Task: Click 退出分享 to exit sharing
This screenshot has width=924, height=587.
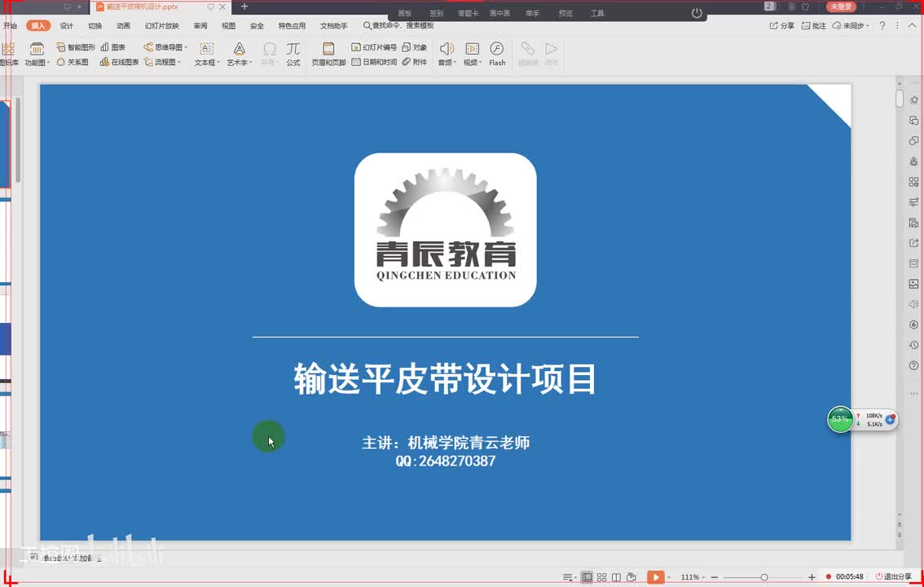Action: (x=893, y=577)
